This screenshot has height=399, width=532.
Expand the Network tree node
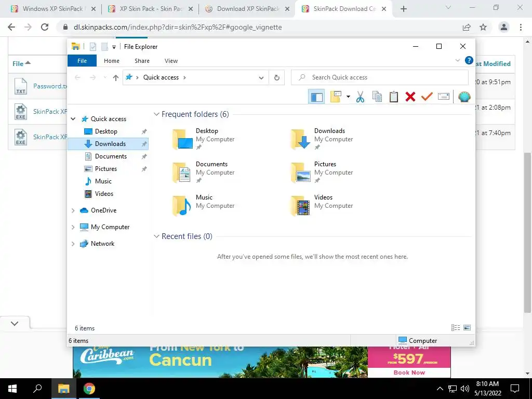click(x=73, y=244)
